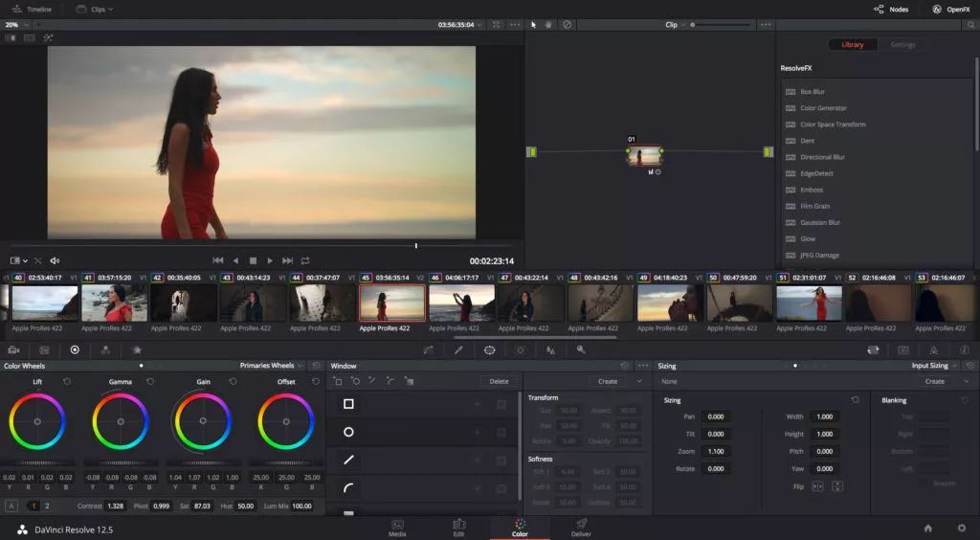980x540 pixels.
Task: Choose the curve pen window shape
Action: [348, 488]
